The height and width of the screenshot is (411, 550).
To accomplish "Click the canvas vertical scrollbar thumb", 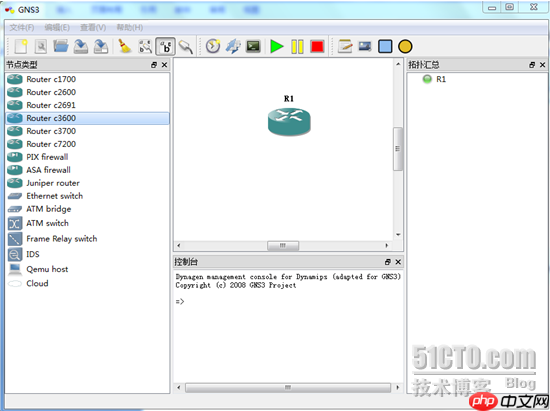I will (x=398, y=149).
